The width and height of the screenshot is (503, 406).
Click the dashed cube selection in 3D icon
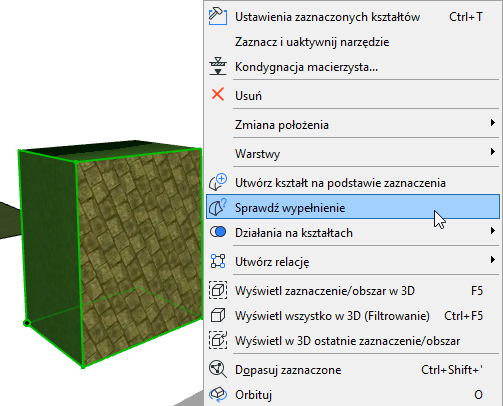pos(218,290)
